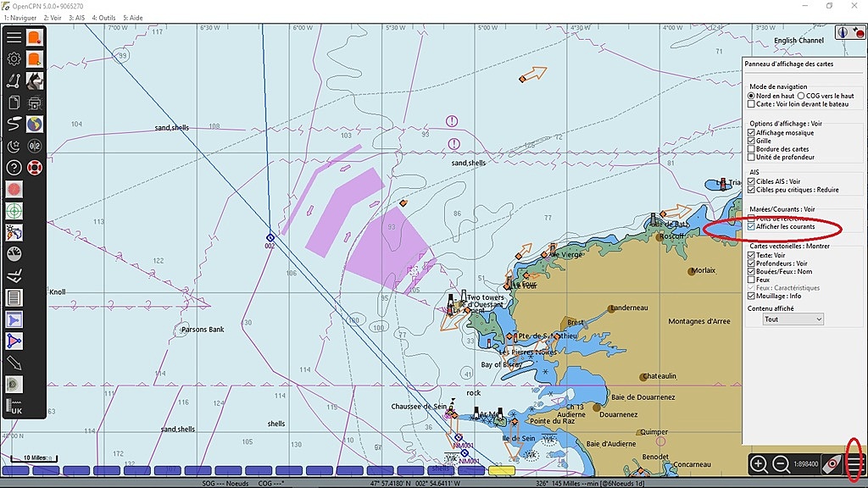Click the UK tide ruler icon
The height and width of the screenshot is (488, 868).
pos(14,406)
